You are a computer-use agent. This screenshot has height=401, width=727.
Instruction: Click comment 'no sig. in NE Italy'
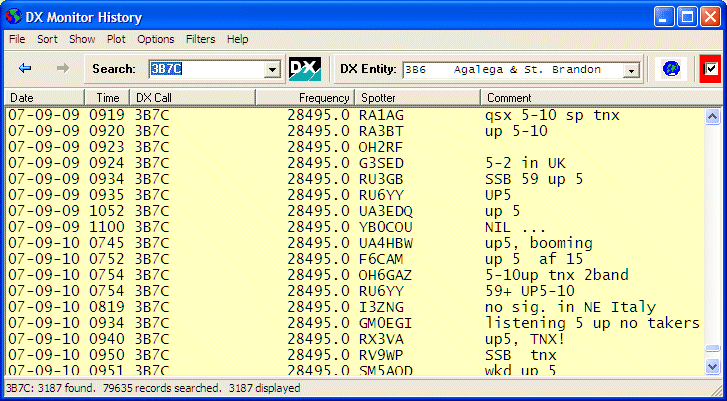pos(570,307)
